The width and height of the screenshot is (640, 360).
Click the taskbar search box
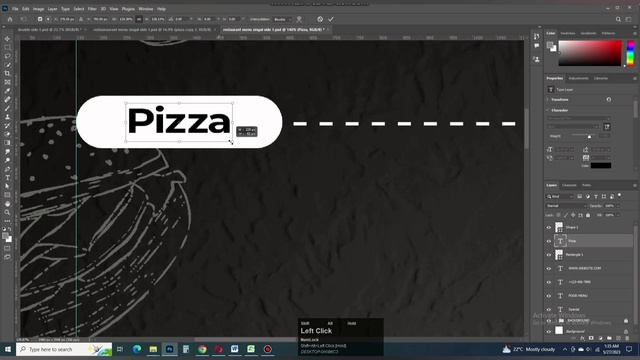[x=64, y=349]
